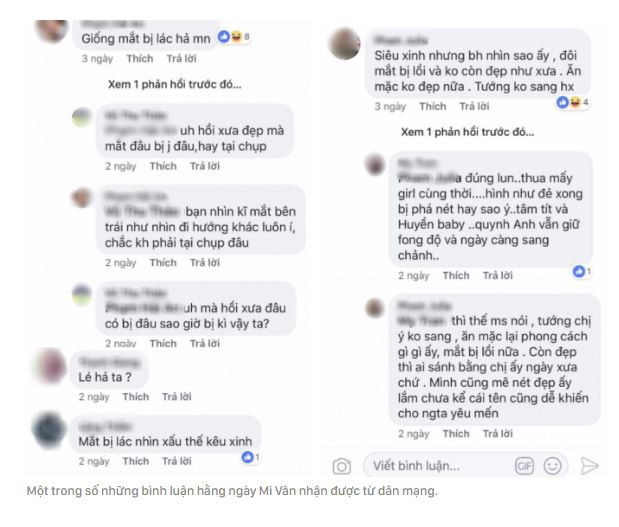The image size is (619, 527).
Task: Open avatar of 'Siêu xinh' commenter
Action: click(x=345, y=44)
